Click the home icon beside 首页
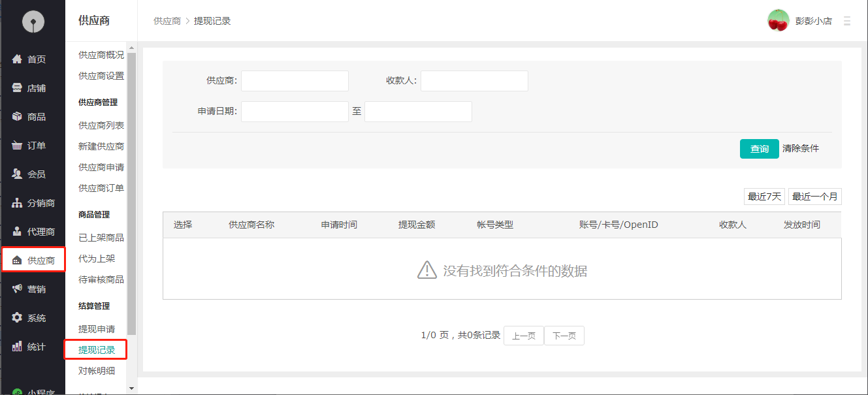The image size is (868, 395). point(18,59)
